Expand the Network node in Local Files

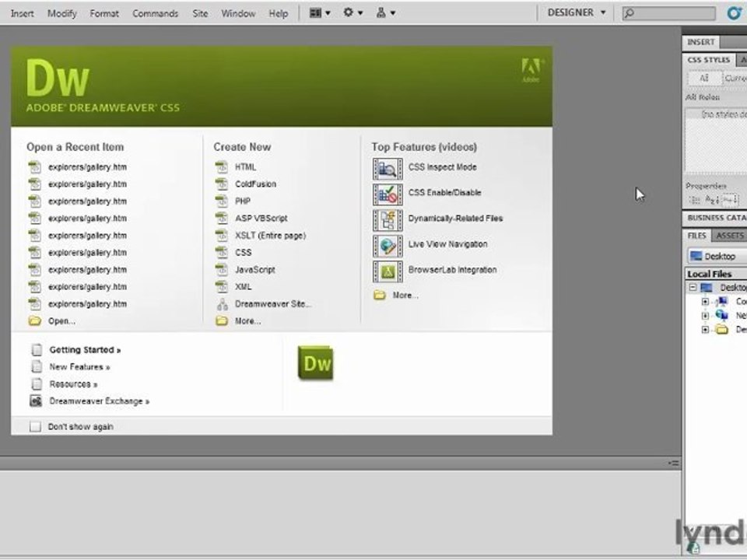[x=705, y=315]
